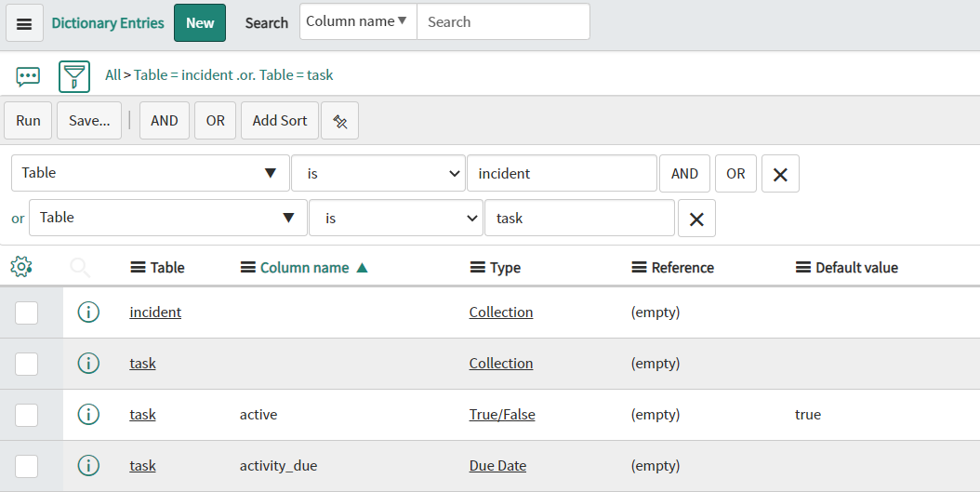Select the task Collection row checkbox

pos(26,364)
